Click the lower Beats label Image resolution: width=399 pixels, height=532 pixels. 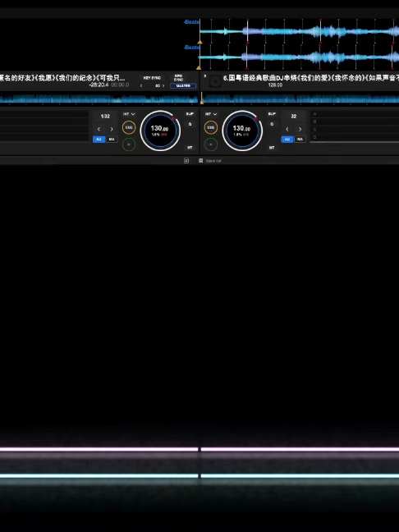click(x=191, y=48)
